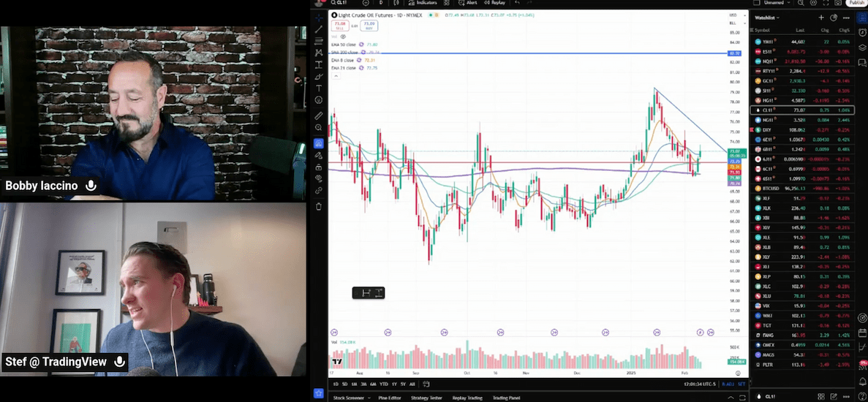
Task: Select the brush drawing tool
Action: tap(319, 76)
